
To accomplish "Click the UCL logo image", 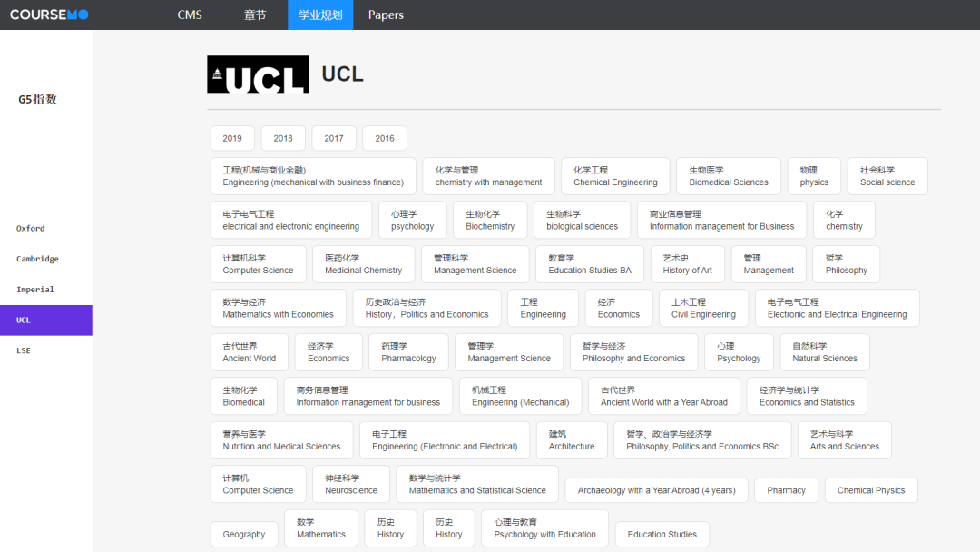I will point(258,74).
